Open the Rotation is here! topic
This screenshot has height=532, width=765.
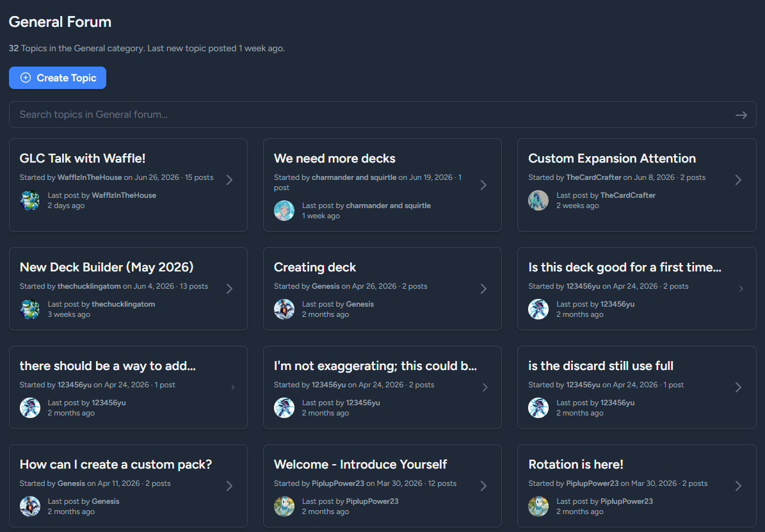pyautogui.click(x=576, y=464)
